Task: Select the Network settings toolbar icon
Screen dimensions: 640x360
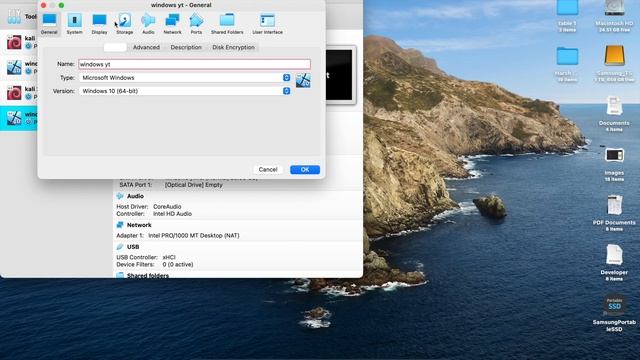Action: point(172,24)
